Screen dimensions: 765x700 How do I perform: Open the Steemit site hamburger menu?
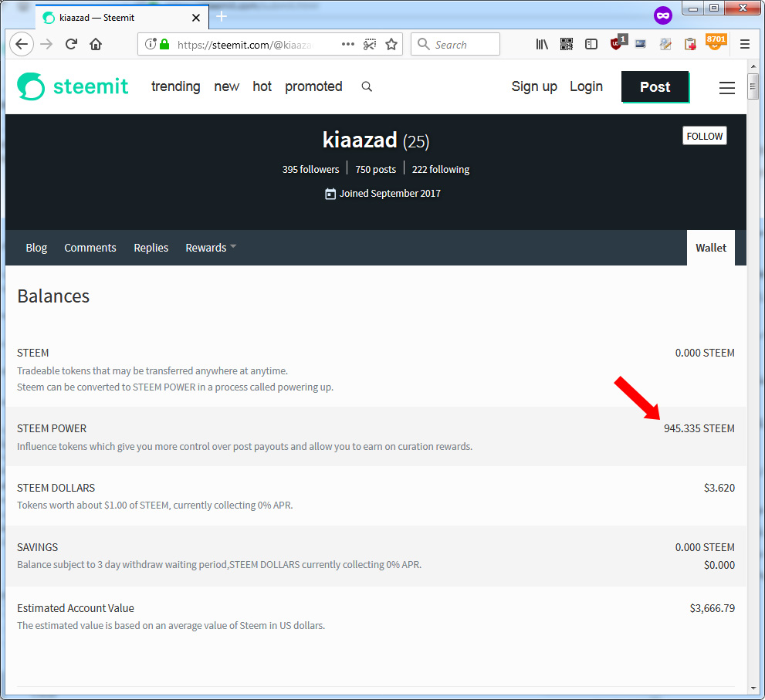click(x=726, y=88)
